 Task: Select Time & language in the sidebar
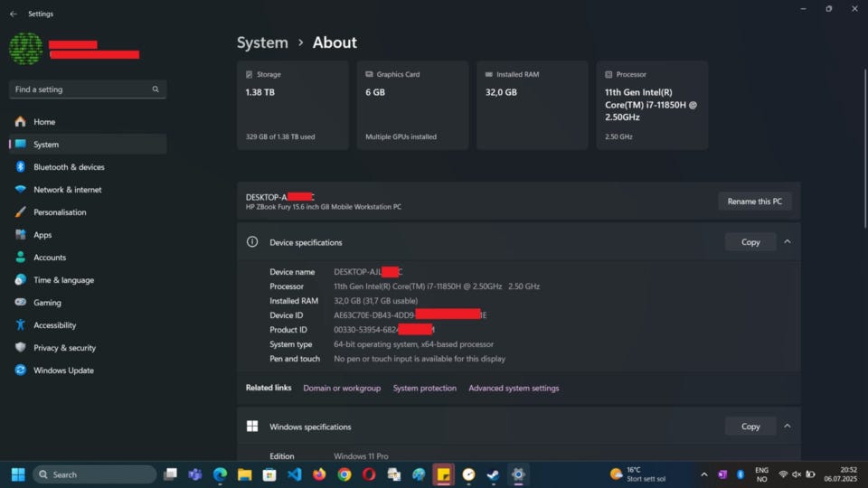63,280
